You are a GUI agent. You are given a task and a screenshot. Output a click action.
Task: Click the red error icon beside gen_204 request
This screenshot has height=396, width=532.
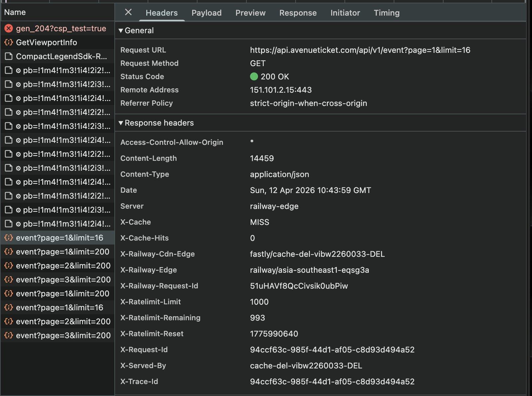[9, 29]
